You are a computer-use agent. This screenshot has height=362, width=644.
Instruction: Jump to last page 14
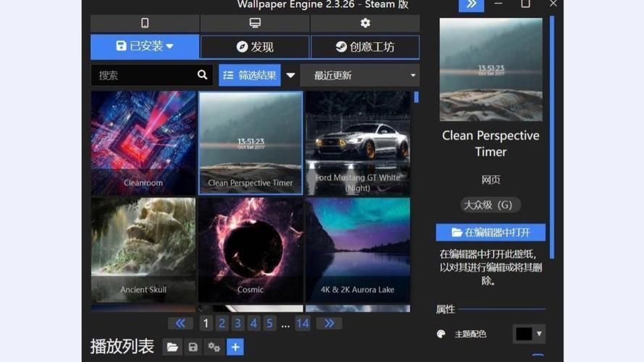point(303,324)
